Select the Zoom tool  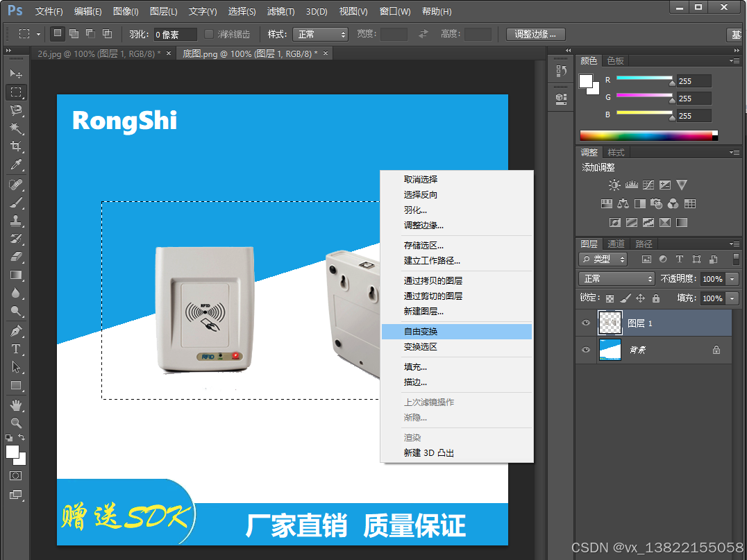click(16, 423)
